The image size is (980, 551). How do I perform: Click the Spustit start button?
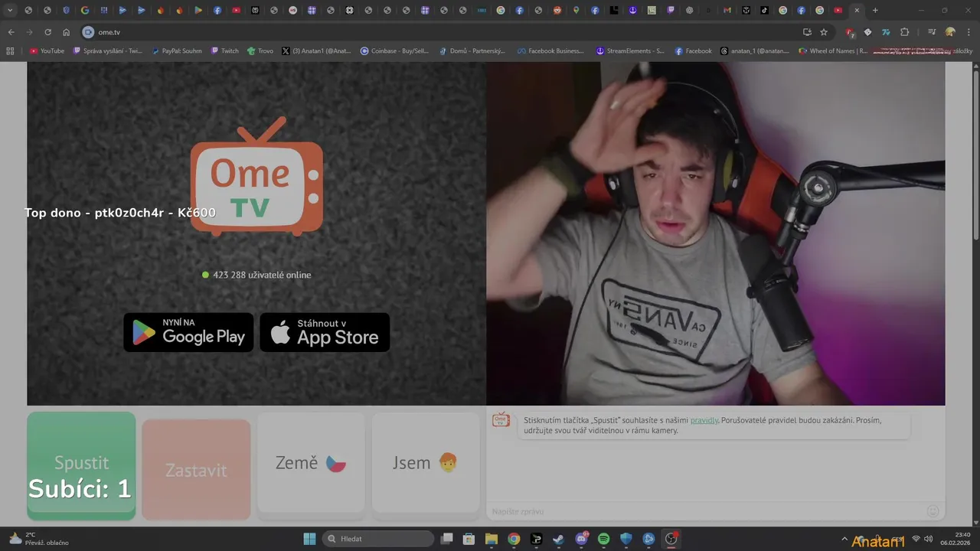[81, 466]
